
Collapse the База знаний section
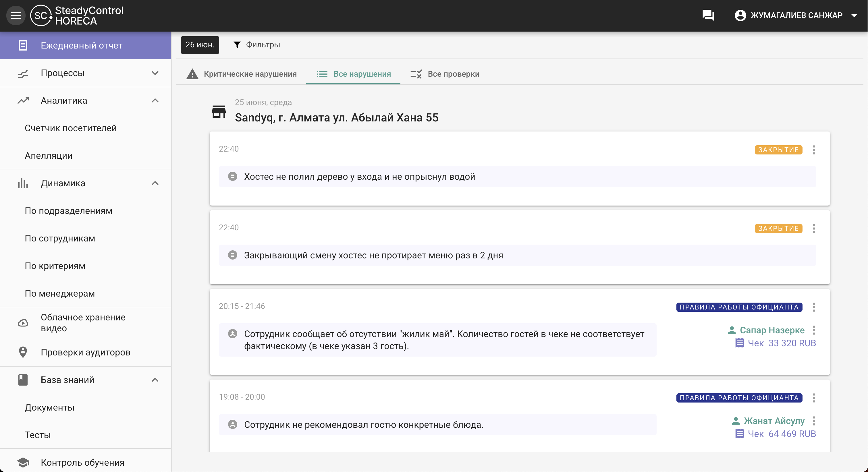click(x=155, y=380)
